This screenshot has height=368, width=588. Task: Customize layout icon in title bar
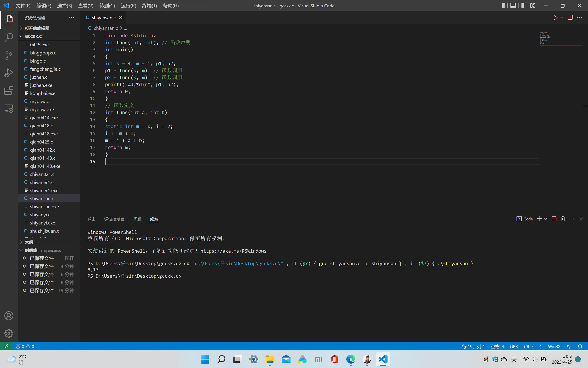coord(533,6)
